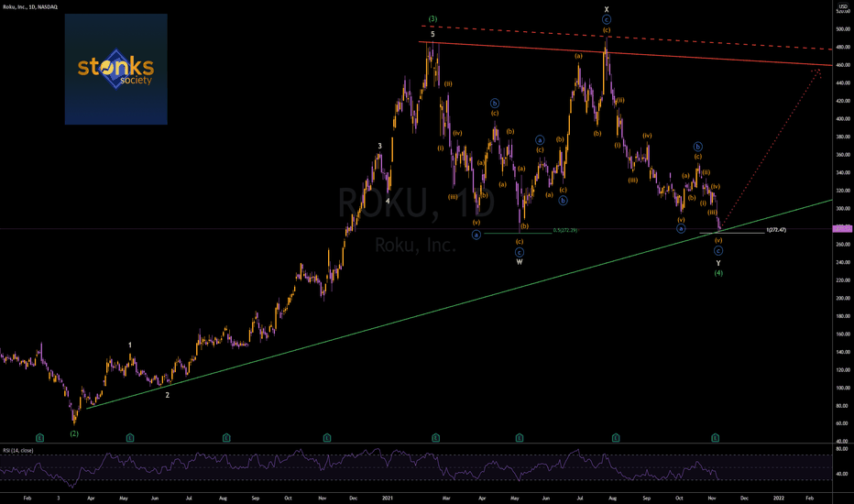Viewport: 854px width, 504px height.
Task: Open the earnings marker just after Feb 2020
Action: [39, 437]
